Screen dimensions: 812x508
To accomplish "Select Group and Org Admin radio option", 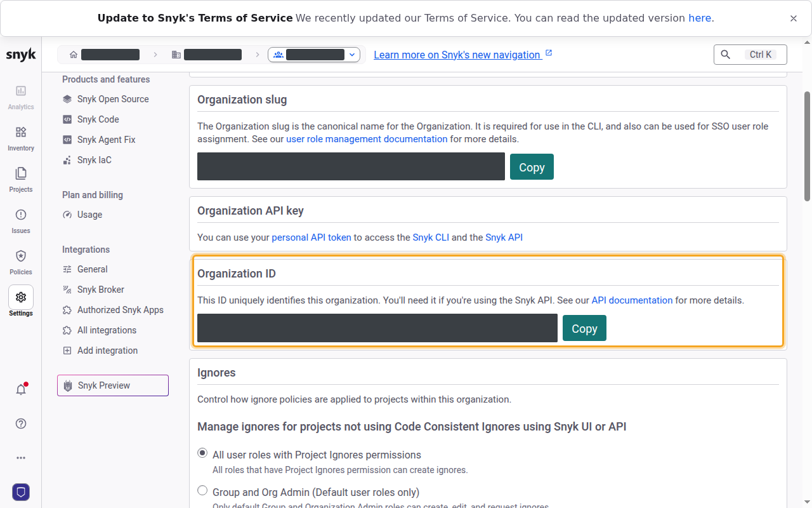I will (x=202, y=491).
